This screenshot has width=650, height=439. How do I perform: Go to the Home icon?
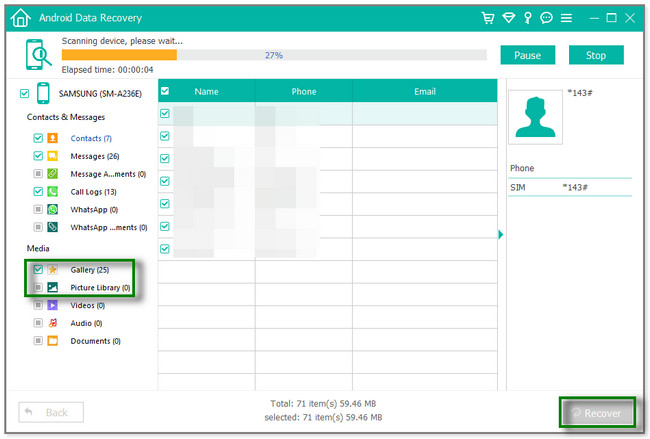click(20, 18)
